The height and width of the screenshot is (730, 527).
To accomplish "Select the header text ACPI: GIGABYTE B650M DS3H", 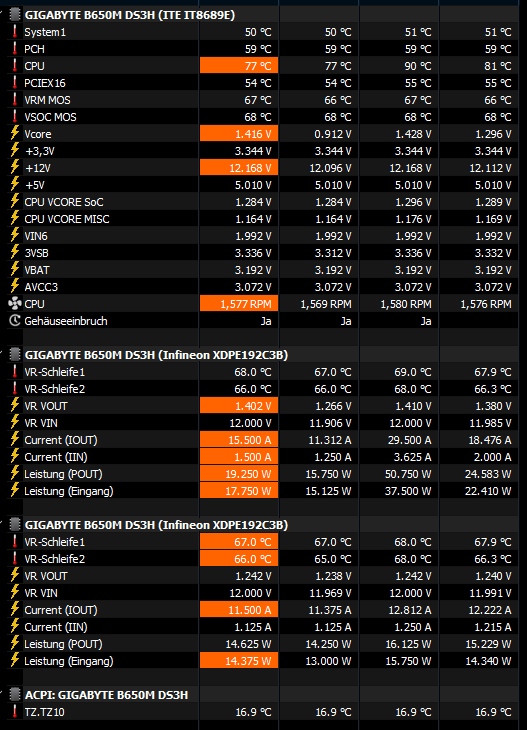I will coord(107,695).
